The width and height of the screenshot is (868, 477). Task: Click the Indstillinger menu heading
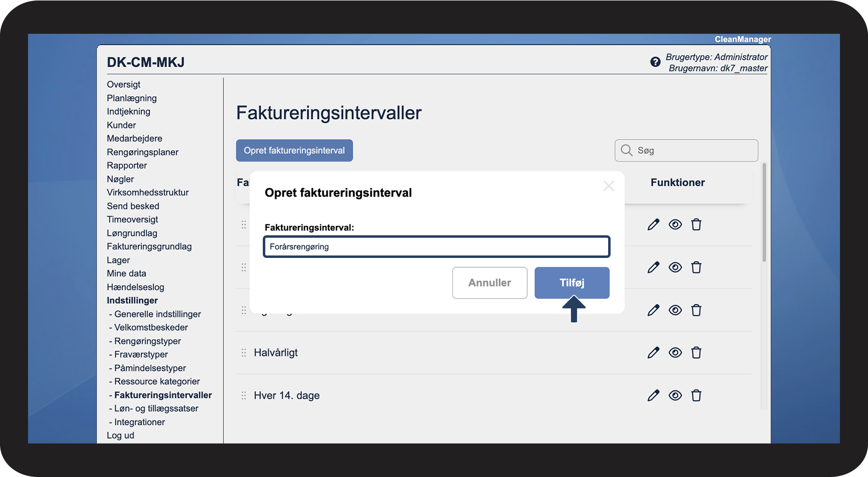(133, 301)
